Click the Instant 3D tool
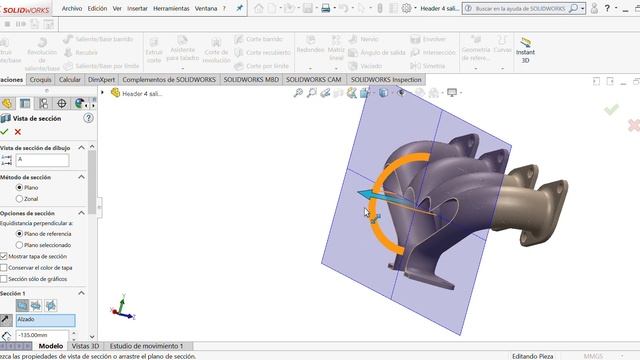 525,50
